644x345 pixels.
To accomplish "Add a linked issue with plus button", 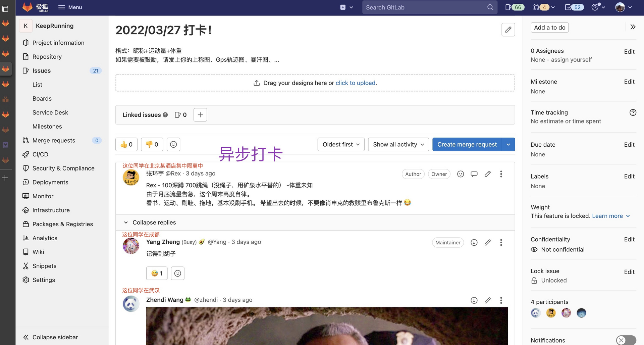I will [200, 115].
